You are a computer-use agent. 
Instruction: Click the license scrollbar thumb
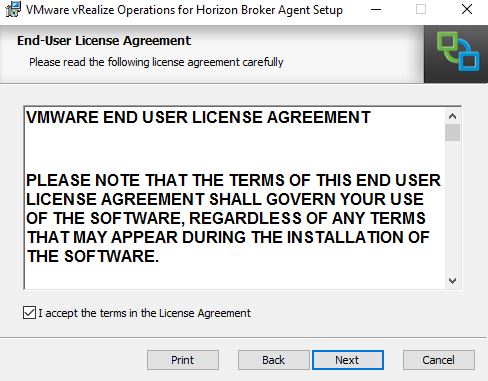pos(452,132)
